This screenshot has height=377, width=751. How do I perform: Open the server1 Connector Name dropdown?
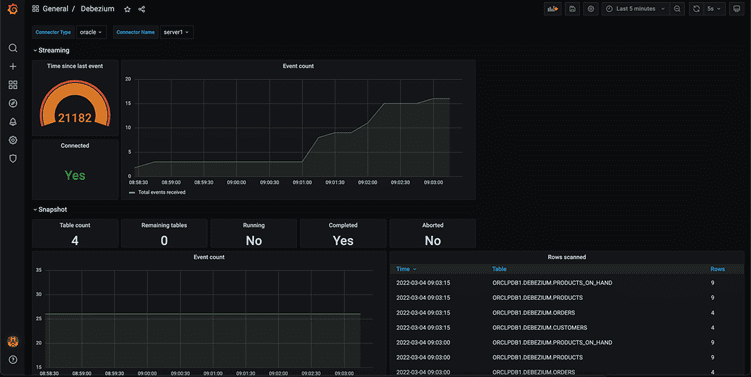tap(176, 32)
